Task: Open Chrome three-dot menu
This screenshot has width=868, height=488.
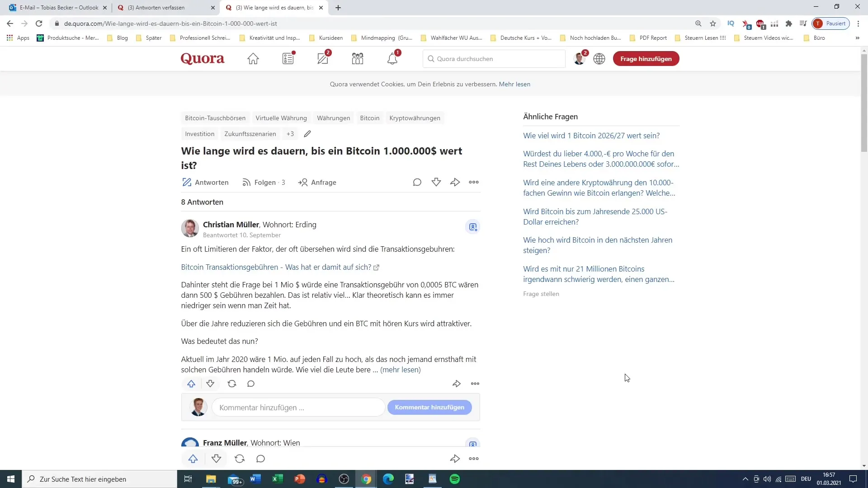Action: (858, 23)
